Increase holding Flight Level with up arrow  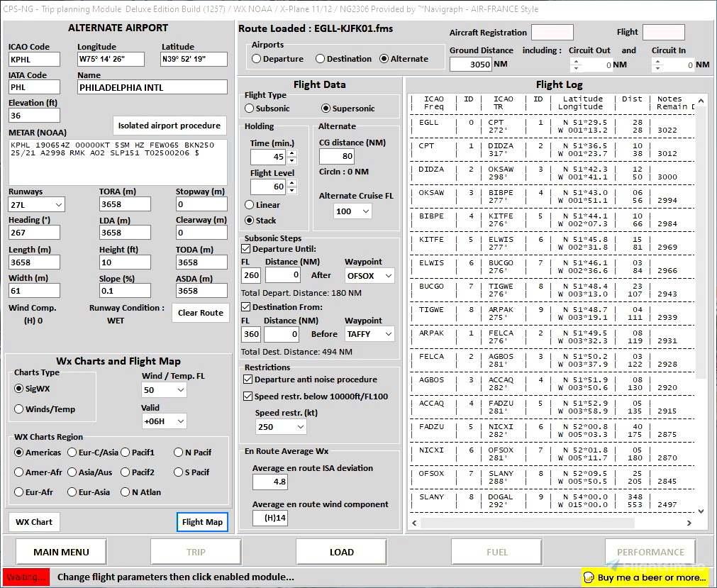pos(291,183)
